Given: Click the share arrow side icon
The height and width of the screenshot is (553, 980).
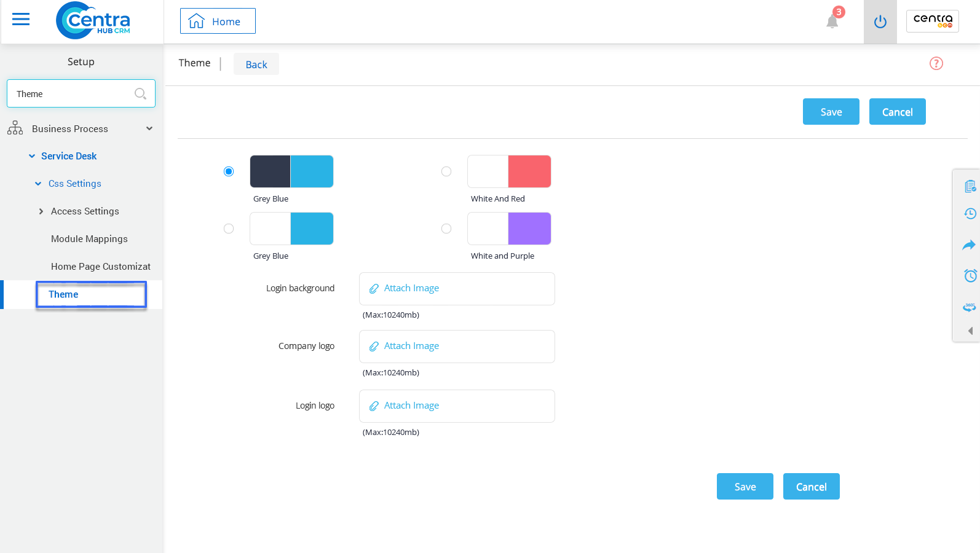Looking at the screenshot, I should click(969, 245).
